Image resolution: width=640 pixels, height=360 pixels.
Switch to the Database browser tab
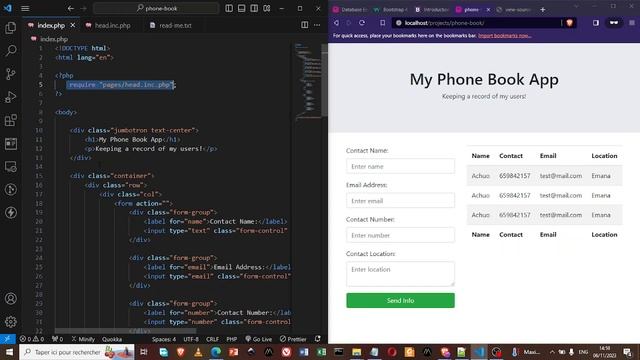351,9
